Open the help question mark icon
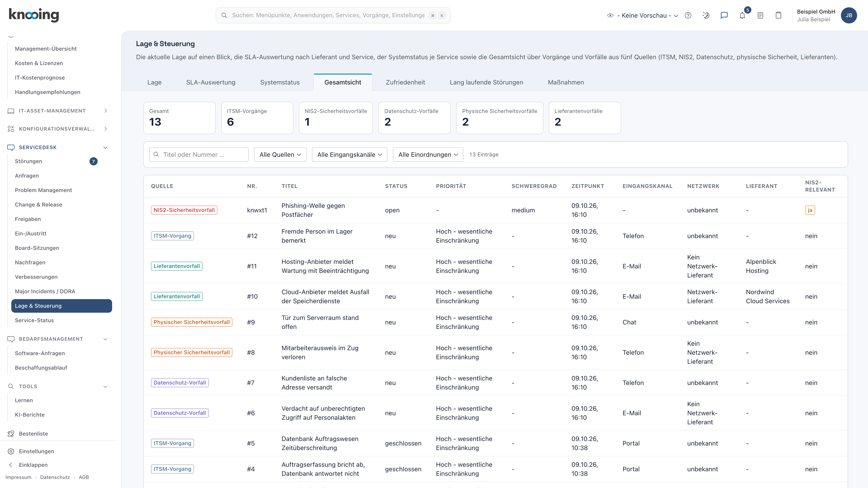This screenshot has width=868, height=488. coord(688,16)
